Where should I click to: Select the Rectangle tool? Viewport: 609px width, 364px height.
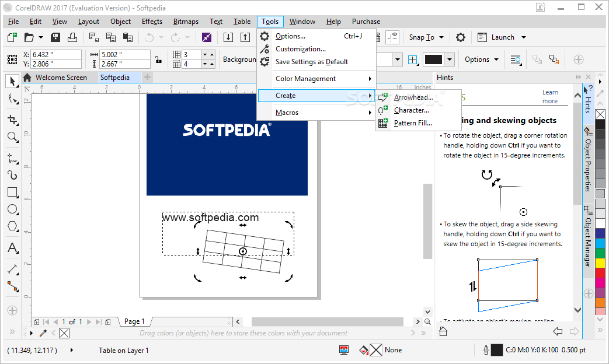(x=12, y=192)
